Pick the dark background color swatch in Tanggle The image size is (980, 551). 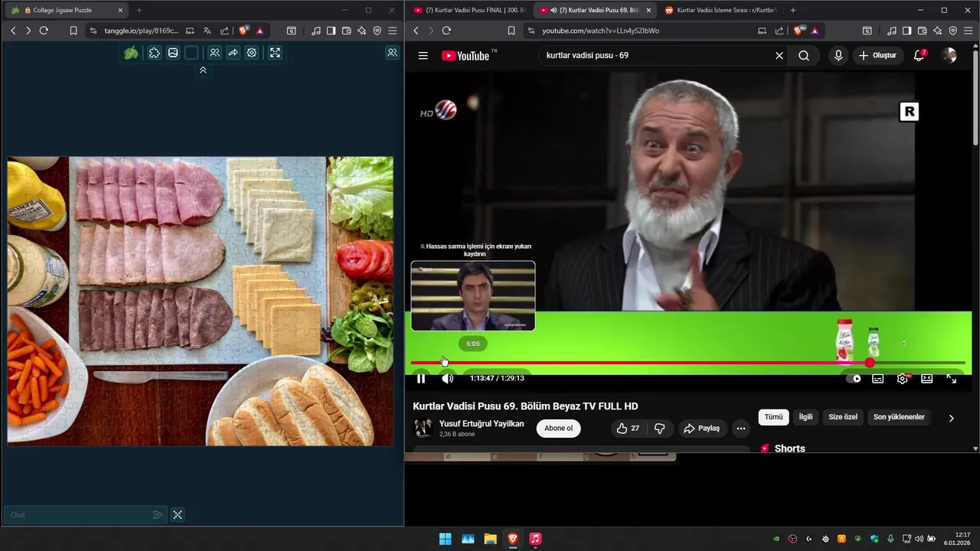[191, 53]
